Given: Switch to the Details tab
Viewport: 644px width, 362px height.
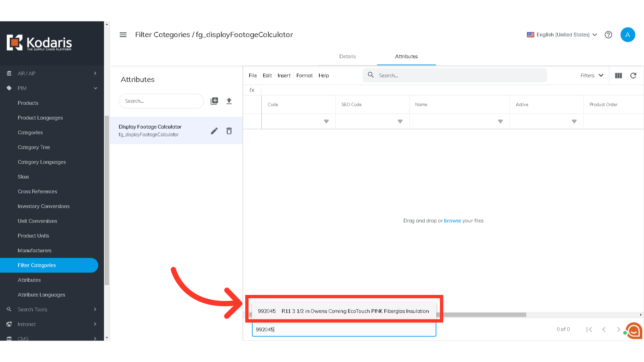Looking at the screenshot, I should click(x=347, y=56).
